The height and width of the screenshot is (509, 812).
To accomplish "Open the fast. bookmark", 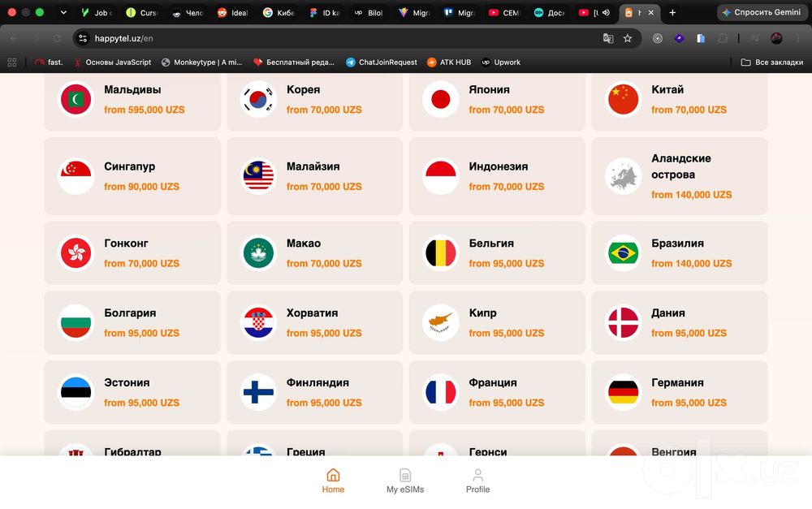I will (49, 63).
